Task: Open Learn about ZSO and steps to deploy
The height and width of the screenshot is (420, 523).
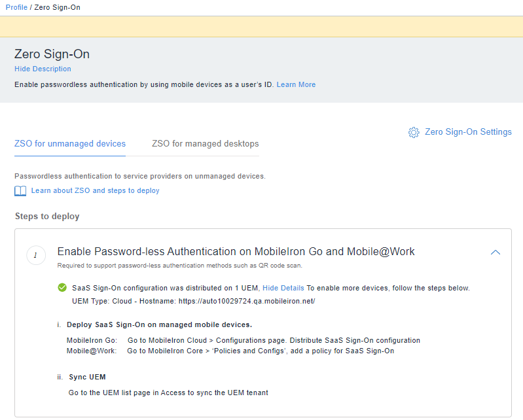Action: (x=95, y=191)
